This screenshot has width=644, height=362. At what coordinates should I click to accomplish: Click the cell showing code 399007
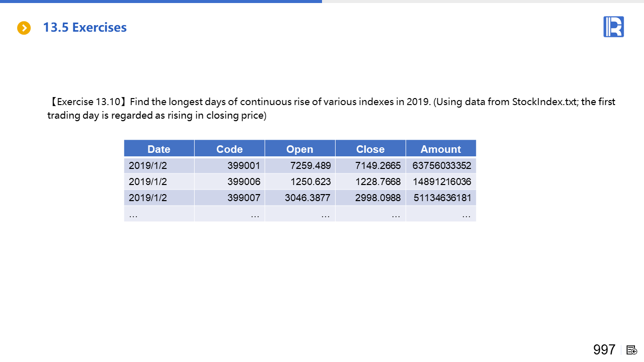point(244,198)
